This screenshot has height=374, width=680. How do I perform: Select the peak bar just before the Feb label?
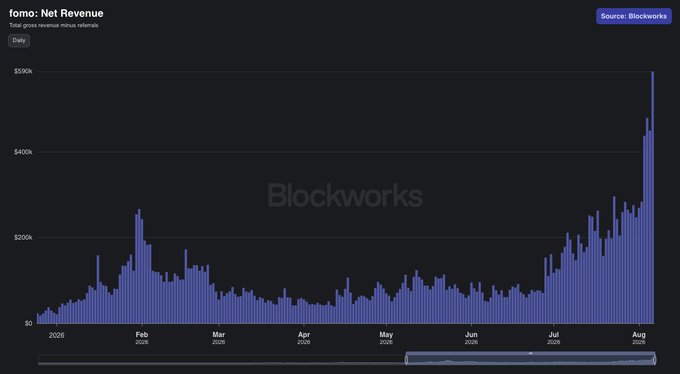click(x=139, y=266)
